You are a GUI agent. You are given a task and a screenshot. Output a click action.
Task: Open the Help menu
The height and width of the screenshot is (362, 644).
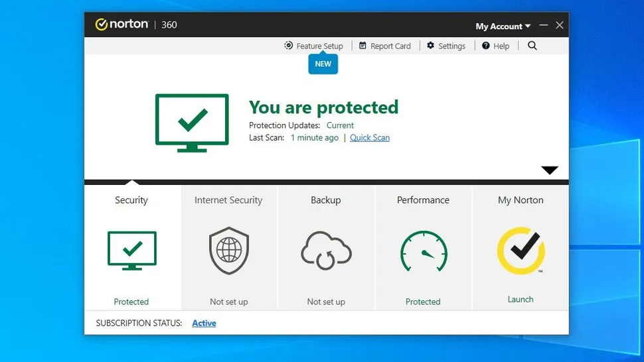coord(495,46)
